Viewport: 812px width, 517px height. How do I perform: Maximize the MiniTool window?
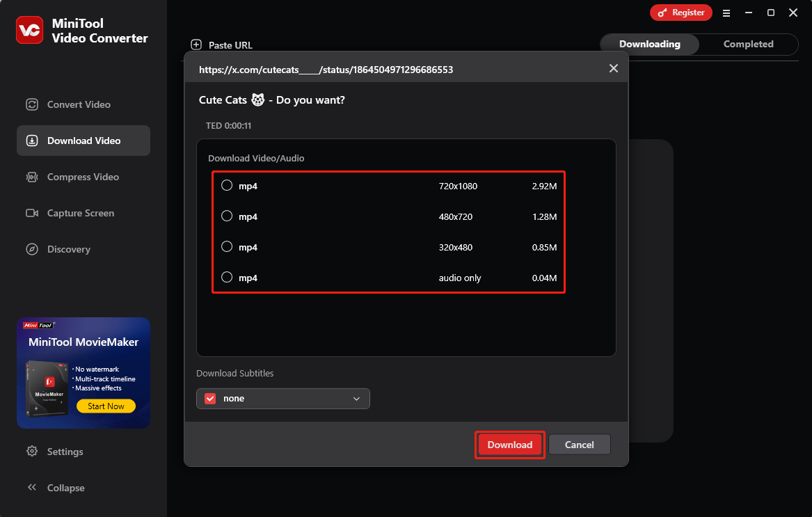pos(770,13)
